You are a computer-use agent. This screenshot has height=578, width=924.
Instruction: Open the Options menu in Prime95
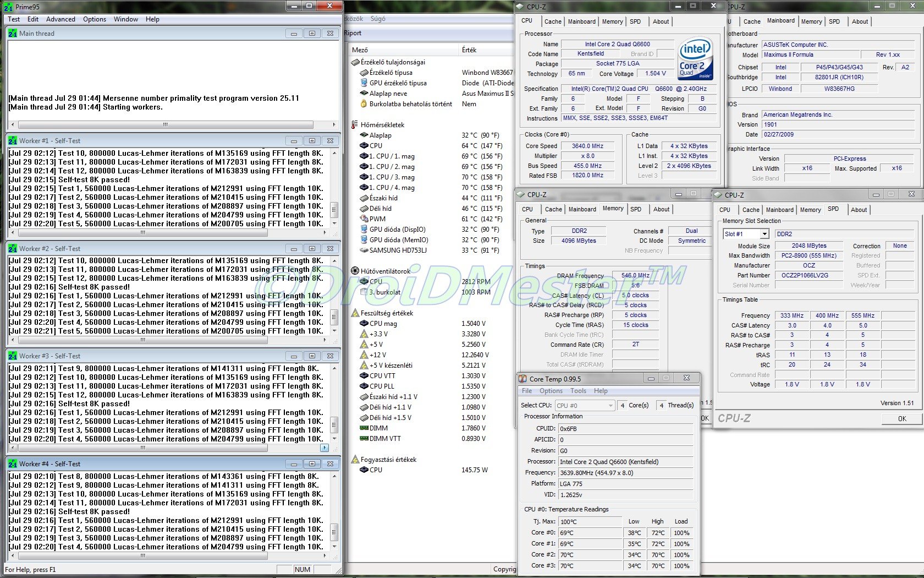(x=95, y=19)
